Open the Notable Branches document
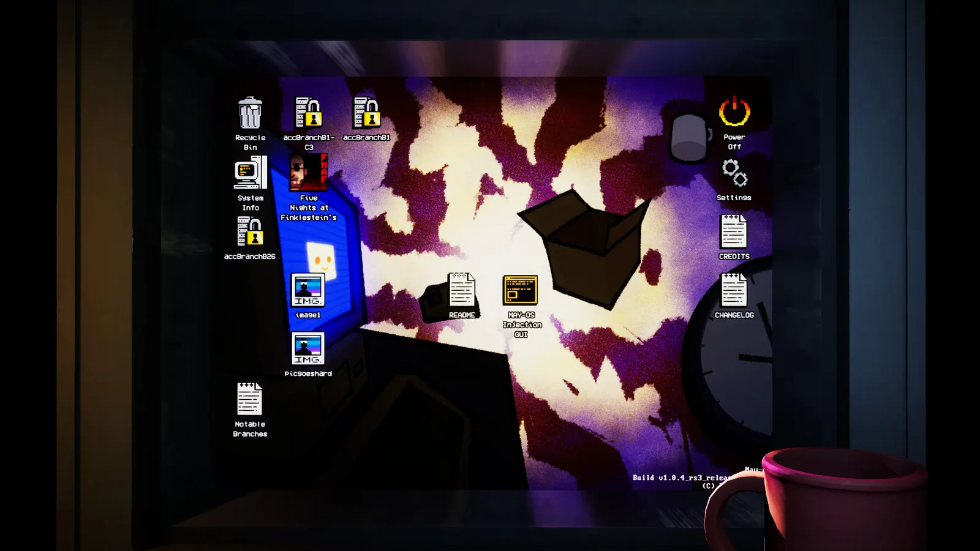This screenshot has width=980, height=551. tap(249, 399)
